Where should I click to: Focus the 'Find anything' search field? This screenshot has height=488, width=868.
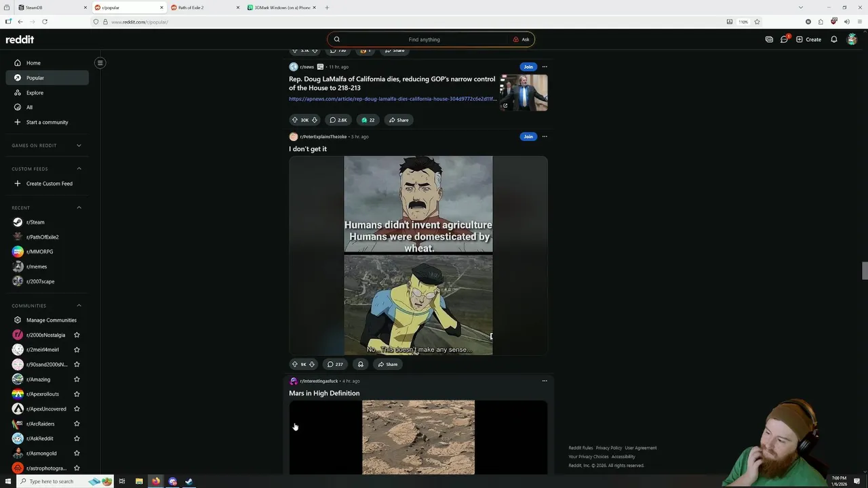pyautogui.click(x=424, y=39)
